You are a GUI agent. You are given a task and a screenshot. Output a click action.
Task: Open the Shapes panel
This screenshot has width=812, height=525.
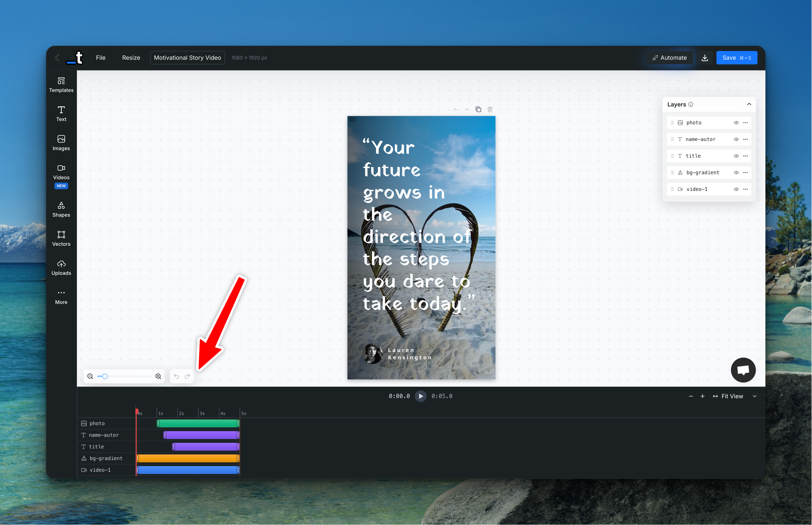pyautogui.click(x=61, y=209)
